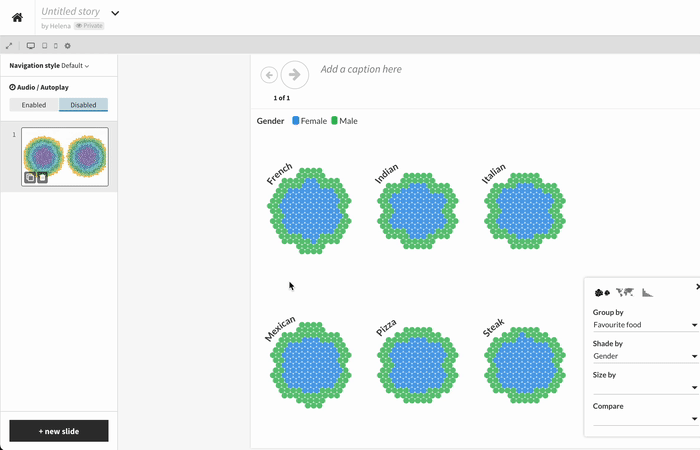Open story settings gear icon

[68, 46]
